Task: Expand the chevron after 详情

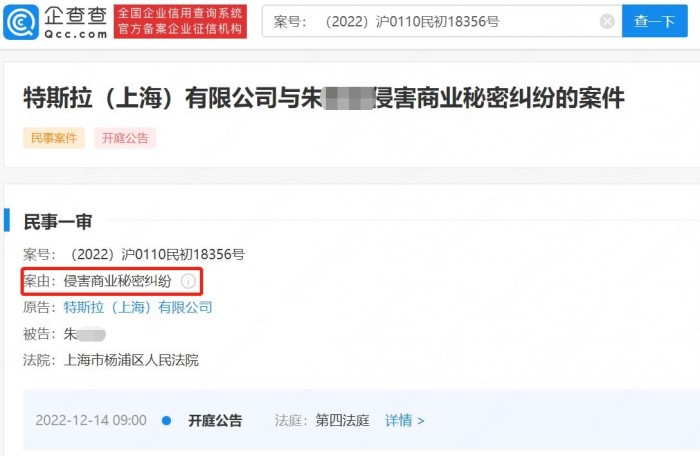Action: 421,421
